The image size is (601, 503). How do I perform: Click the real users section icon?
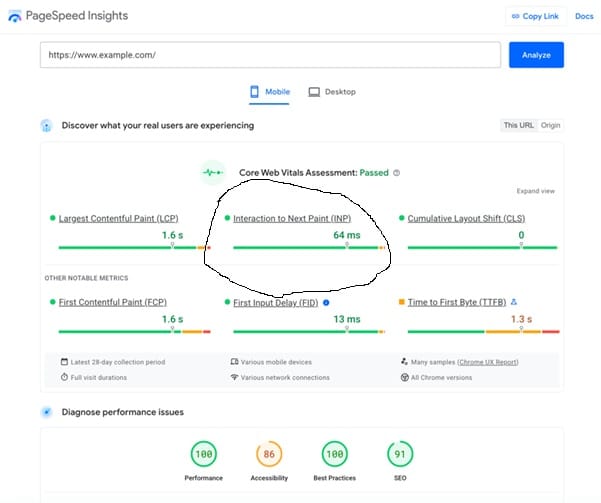(x=46, y=125)
